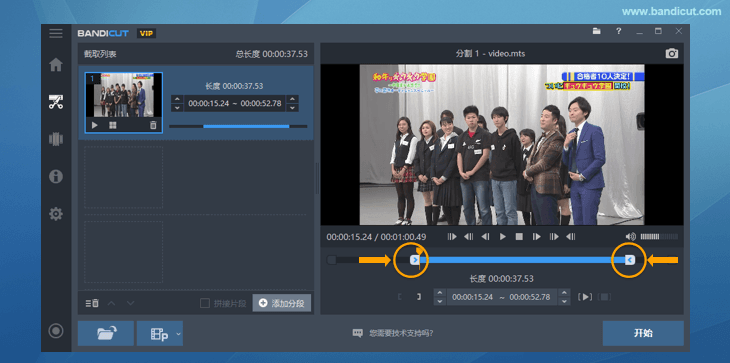The image size is (730, 363).
Task: Click the volume level slider
Action: [x=659, y=237]
